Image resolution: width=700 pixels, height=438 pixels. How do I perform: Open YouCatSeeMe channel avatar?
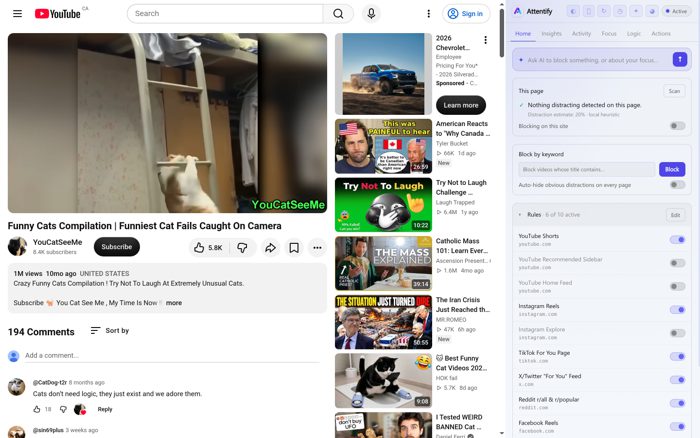pyautogui.click(x=17, y=246)
